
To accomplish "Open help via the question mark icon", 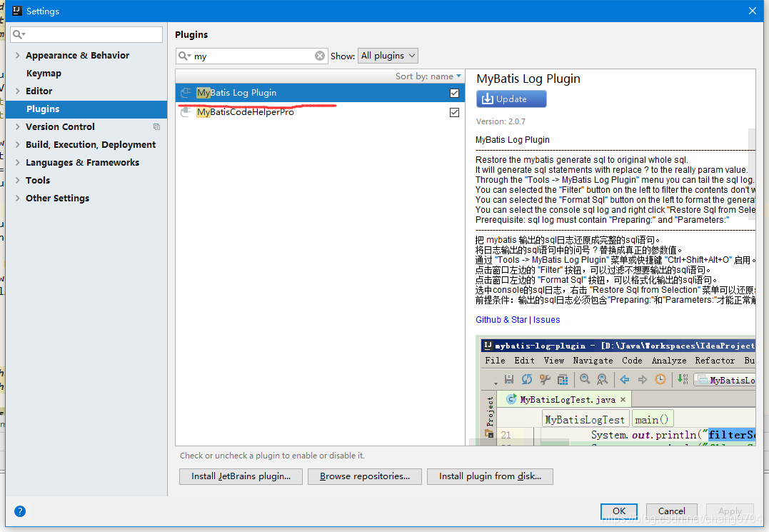I will (x=20, y=511).
